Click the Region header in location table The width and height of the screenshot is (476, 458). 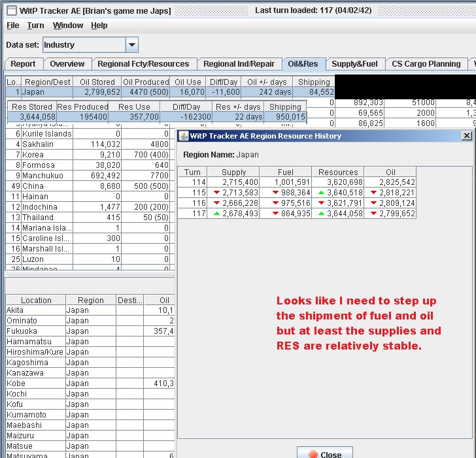click(91, 300)
